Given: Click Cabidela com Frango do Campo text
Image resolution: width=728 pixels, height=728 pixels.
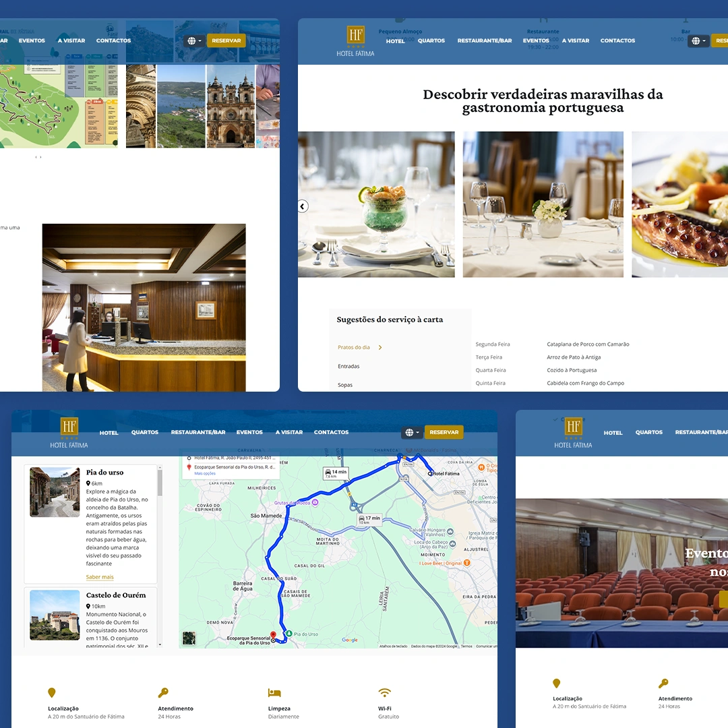Looking at the screenshot, I should (586, 384).
